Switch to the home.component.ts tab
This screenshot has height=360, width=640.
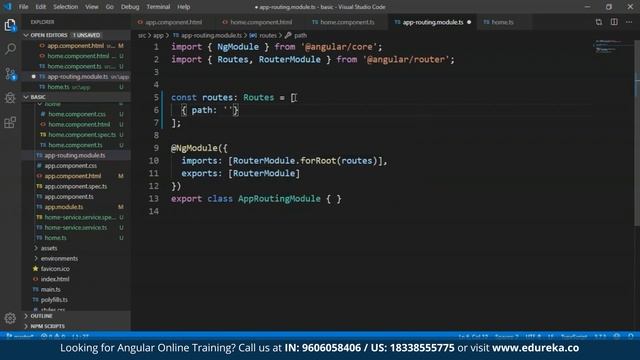coord(347,22)
